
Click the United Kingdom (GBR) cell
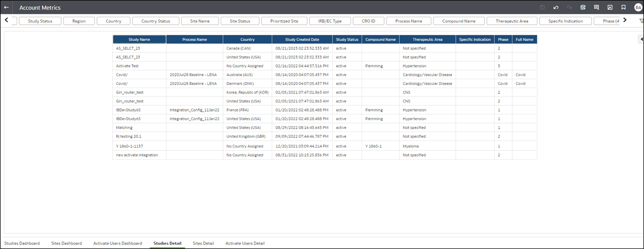pyautogui.click(x=248, y=136)
